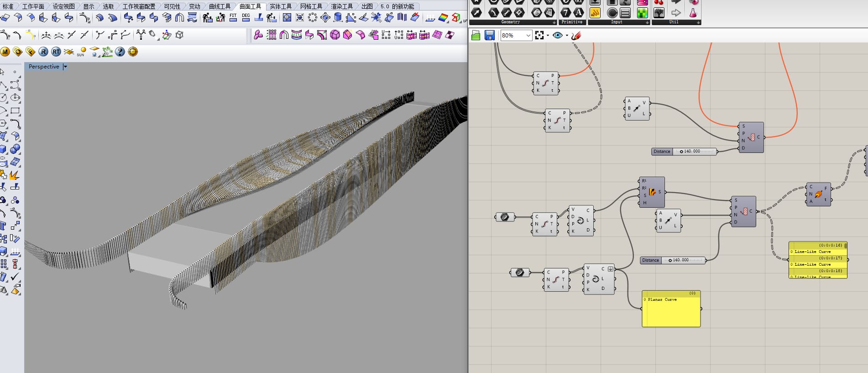This screenshot has width=868, height=373.
Task: Save Grasshopper file with blue floppy icon
Action: 490,35
